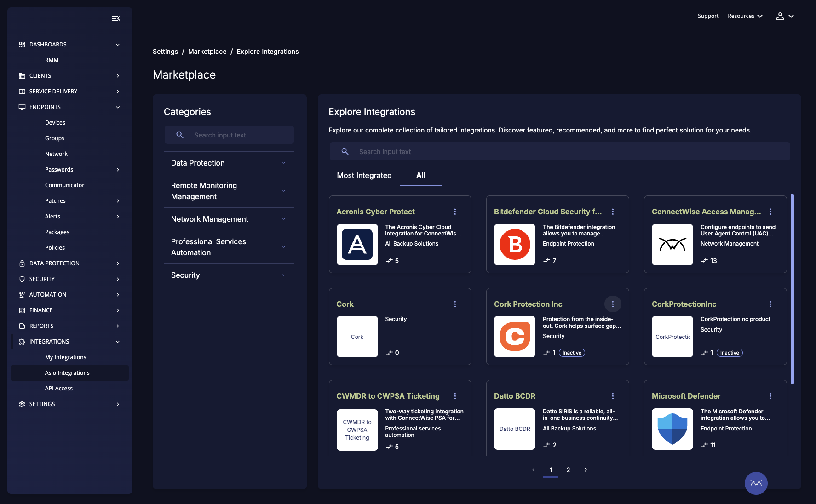
Task: Click the Support link in header
Action: pyautogui.click(x=708, y=16)
